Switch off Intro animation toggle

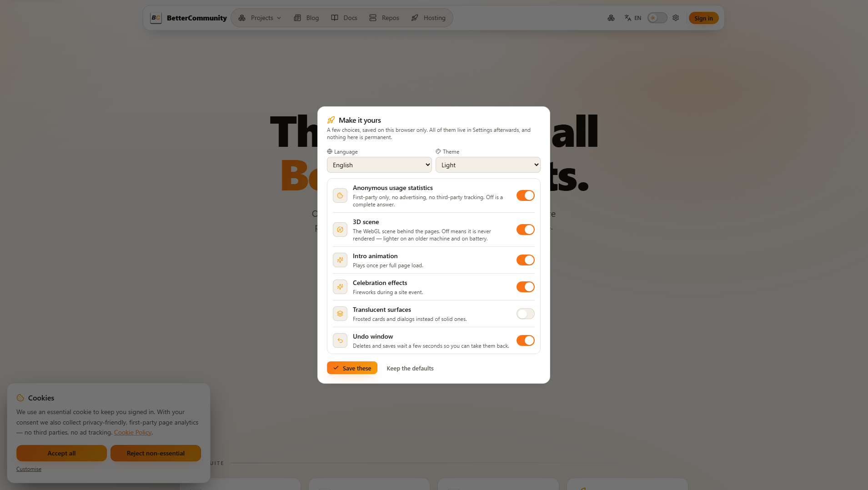pyautogui.click(x=525, y=260)
